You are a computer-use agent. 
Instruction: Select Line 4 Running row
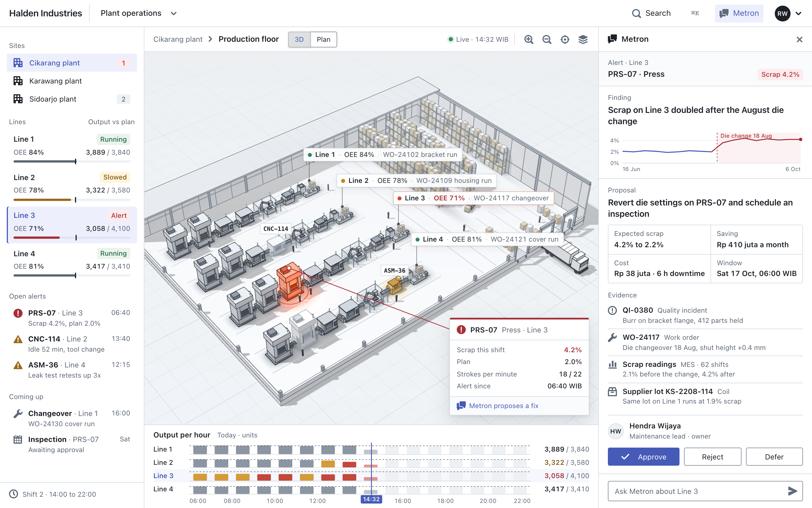(72, 263)
